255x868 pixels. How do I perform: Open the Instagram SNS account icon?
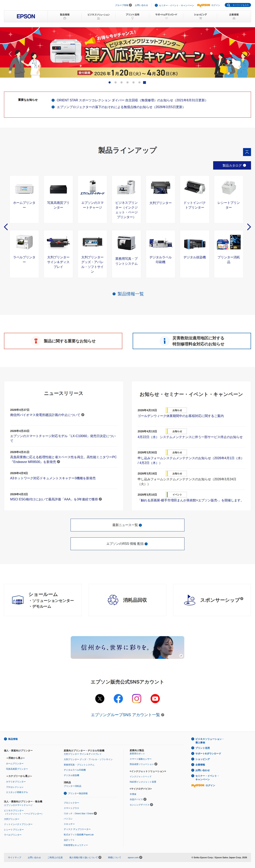[137, 698]
